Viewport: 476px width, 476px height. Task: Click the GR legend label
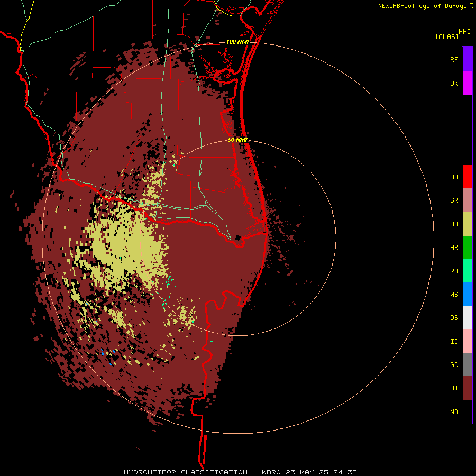click(x=454, y=200)
